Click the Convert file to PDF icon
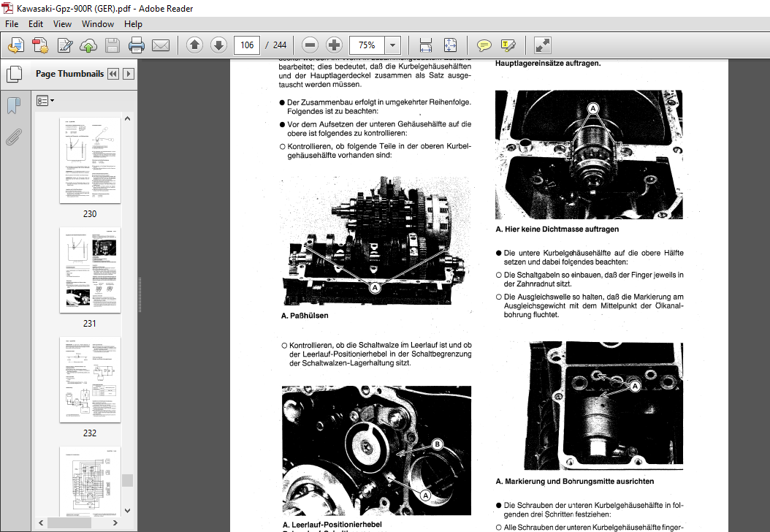This screenshot has width=770, height=532. (40, 46)
